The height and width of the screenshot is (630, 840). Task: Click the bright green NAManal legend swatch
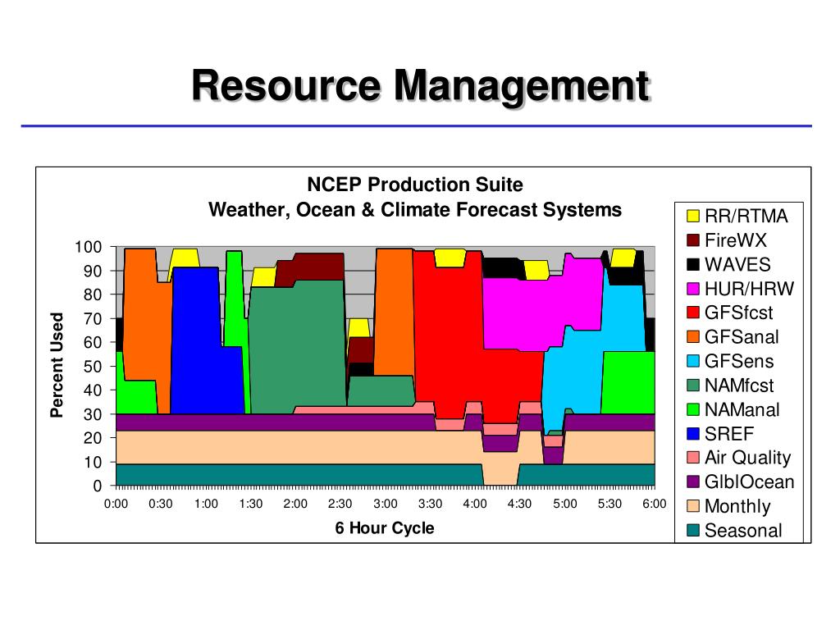(x=692, y=409)
